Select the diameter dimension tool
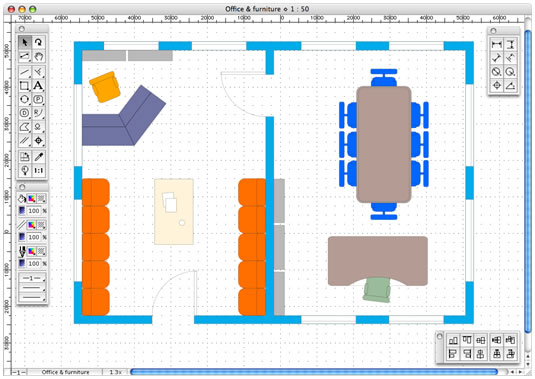The image size is (535, 379). (x=496, y=72)
